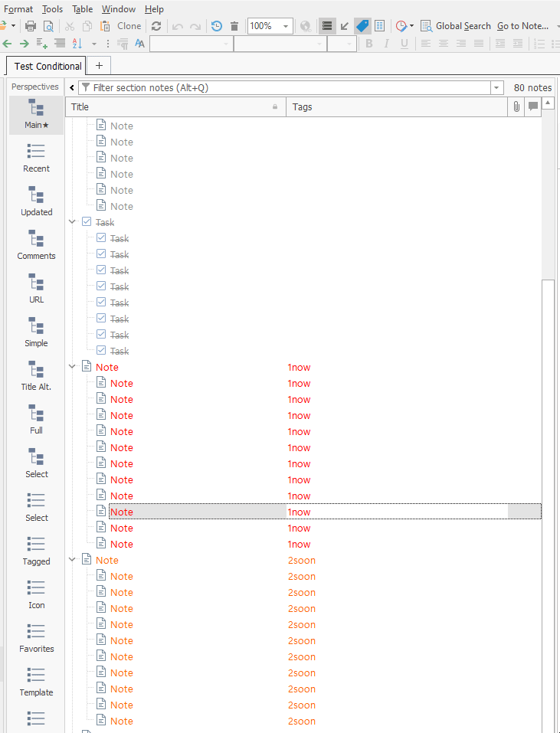Click the 80 notes count label
Screen dimensions: 560x733
[532, 88]
